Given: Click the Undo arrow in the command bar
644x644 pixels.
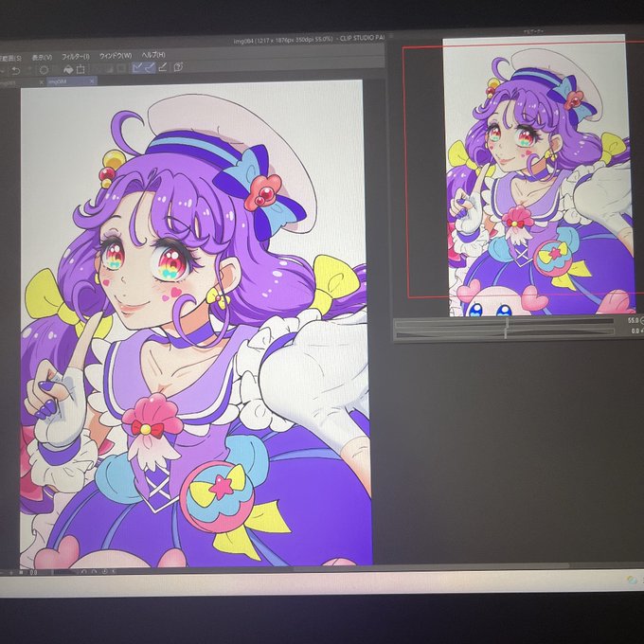Looking at the screenshot, I should 15,71.
